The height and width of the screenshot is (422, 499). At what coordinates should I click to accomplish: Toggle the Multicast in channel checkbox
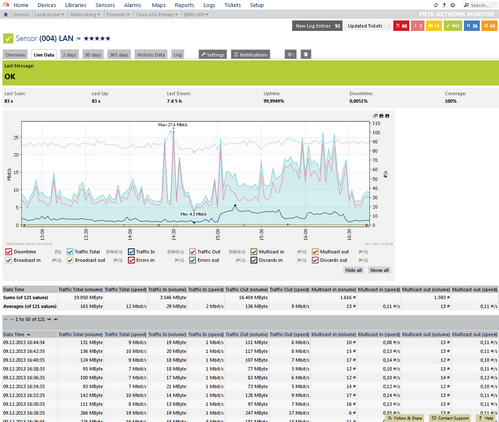tap(254, 252)
